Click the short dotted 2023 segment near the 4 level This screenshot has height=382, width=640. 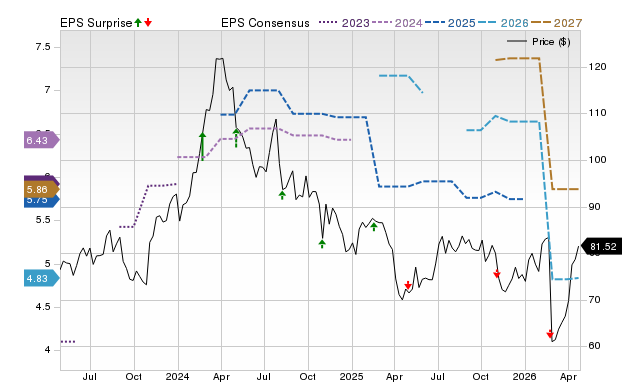[68, 342]
